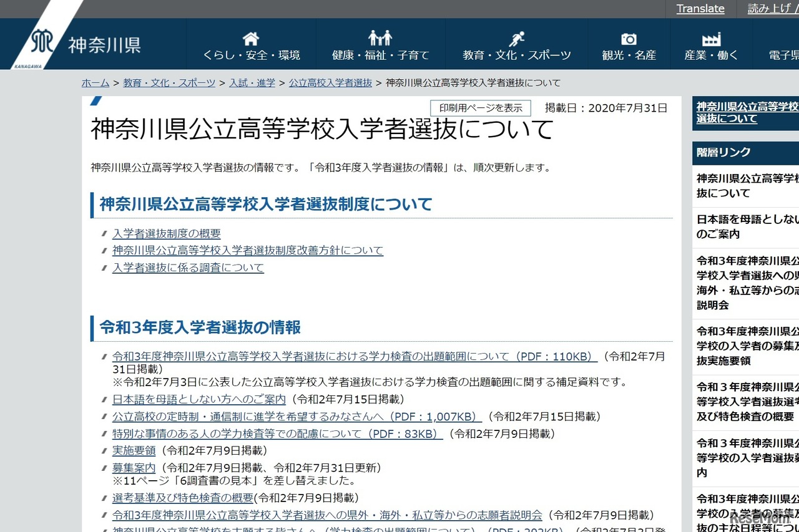The height and width of the screenshot is (532, 799).
Task: Open the Translate link
Action: pos(700,9)
